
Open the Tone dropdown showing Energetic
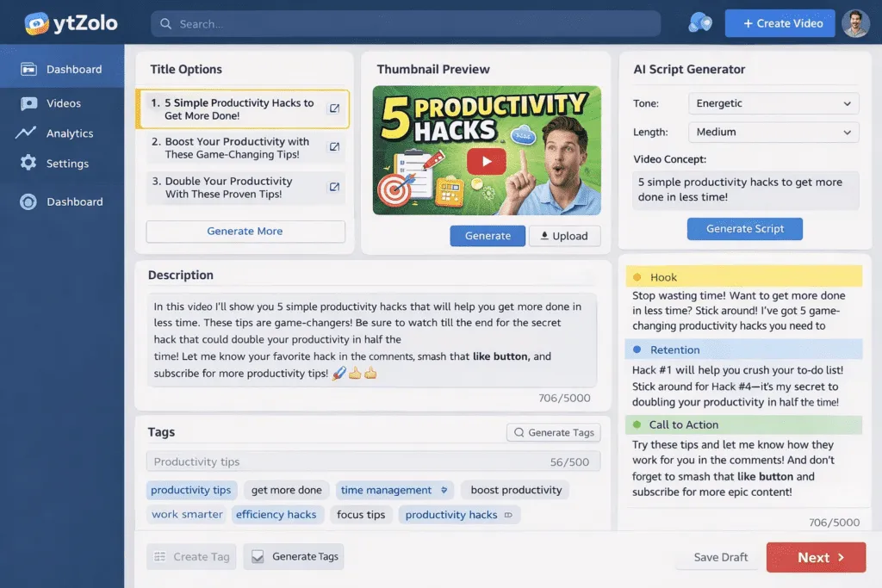click(773, 103)
